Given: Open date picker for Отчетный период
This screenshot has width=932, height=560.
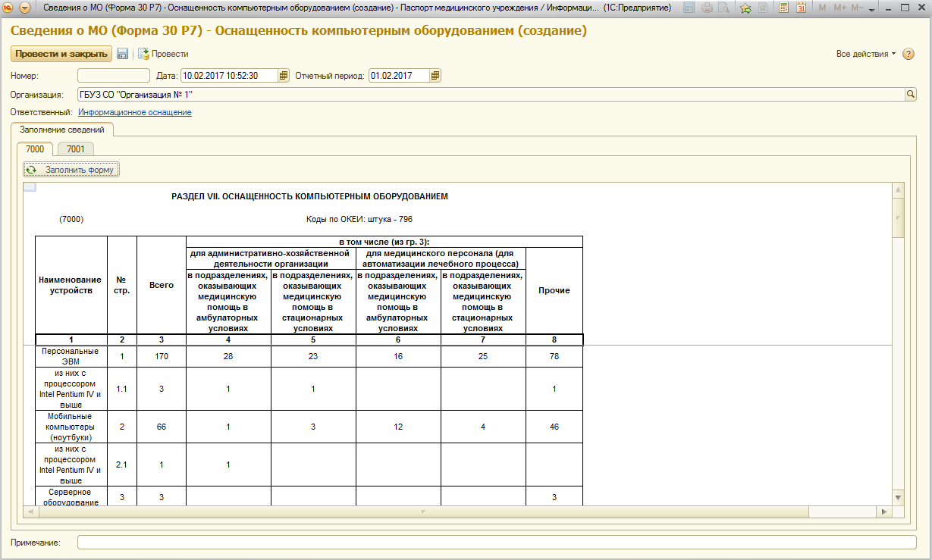Looking at the screenshot, I should 435,76.
